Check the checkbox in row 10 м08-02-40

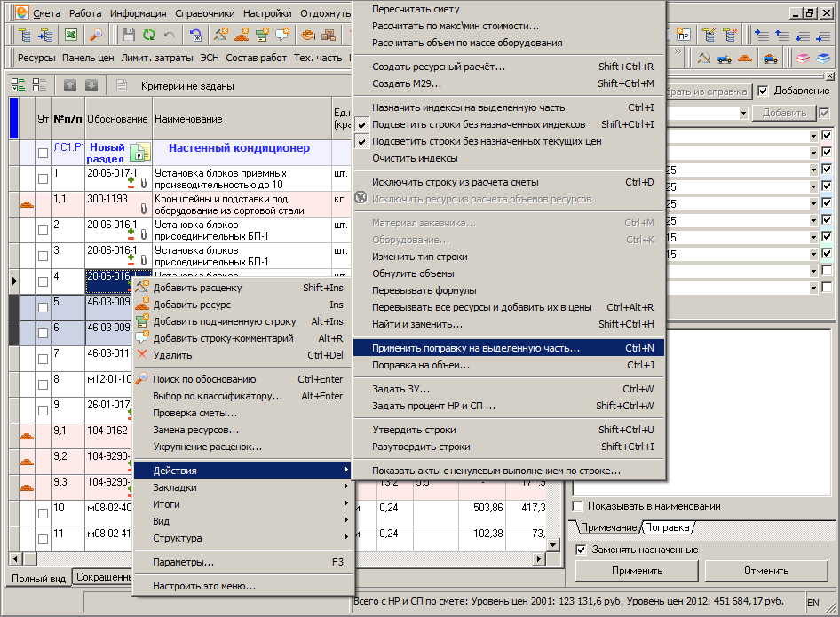tap(43, 513)
